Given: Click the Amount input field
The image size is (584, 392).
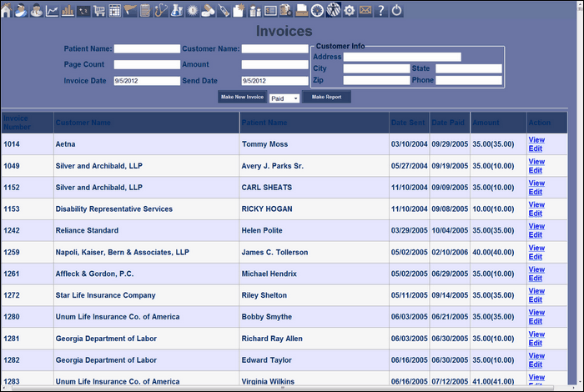Looking at the screenshot, I should click(x=274, y=64).
